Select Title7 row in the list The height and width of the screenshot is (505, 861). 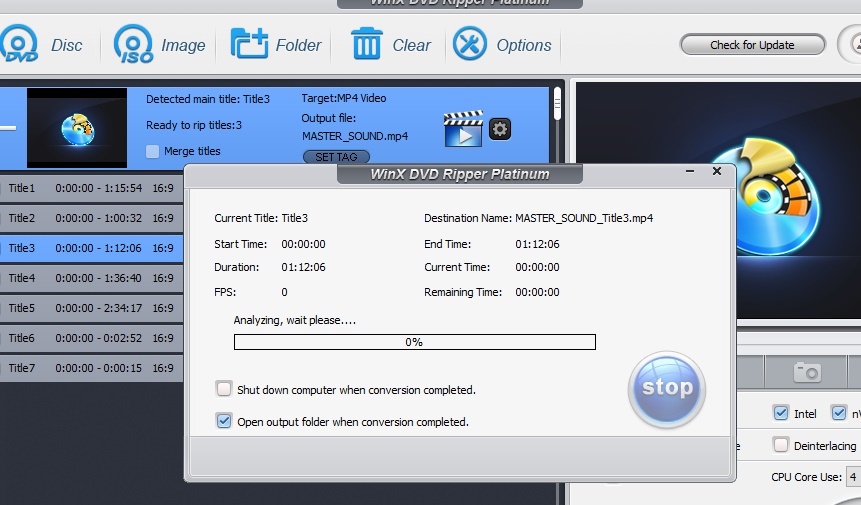(x=91, y=368)
